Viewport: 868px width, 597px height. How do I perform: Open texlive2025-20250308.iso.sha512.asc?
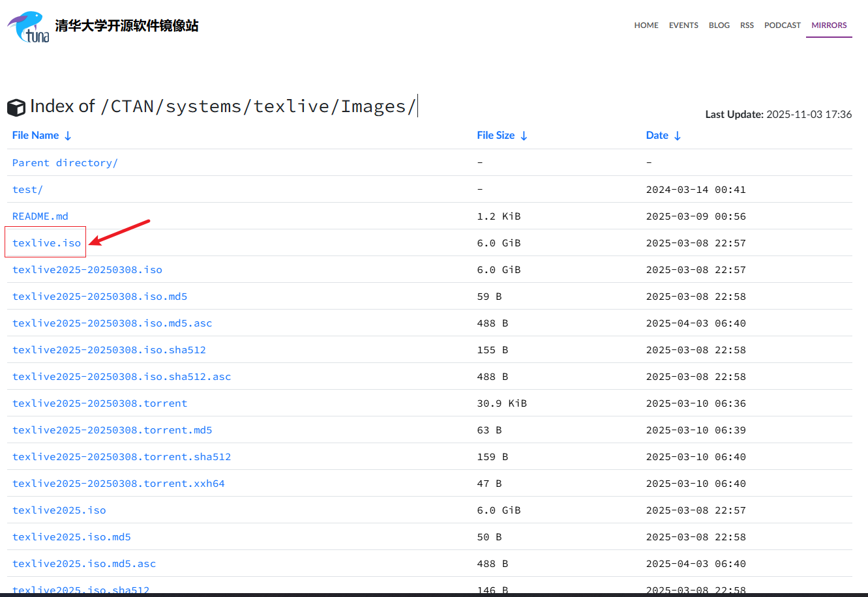coord(122,377)
